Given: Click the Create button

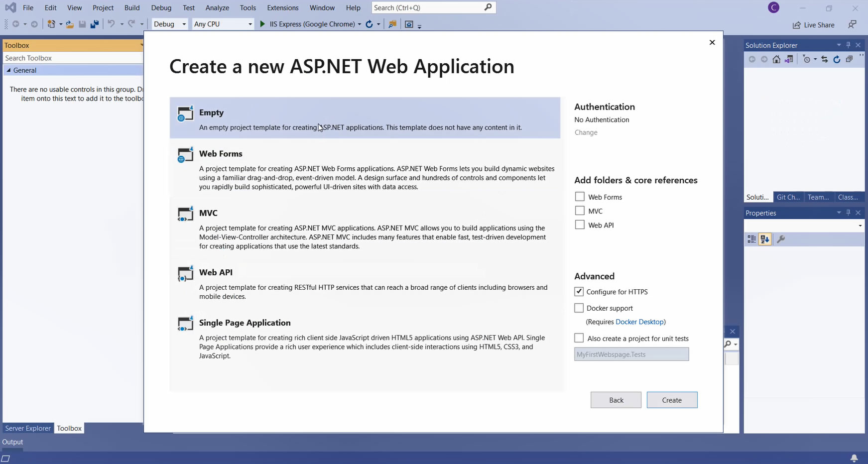Looking at the screenshot, I should (672, 400).
